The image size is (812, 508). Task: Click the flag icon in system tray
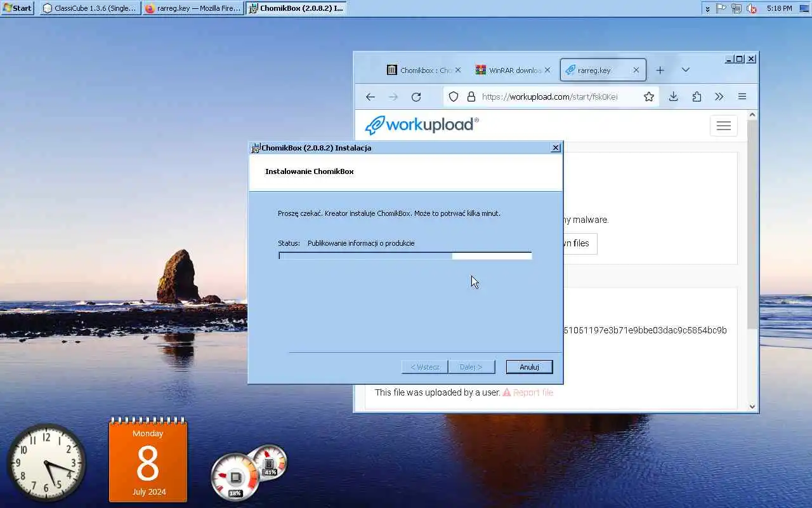(x=721, y=8)
